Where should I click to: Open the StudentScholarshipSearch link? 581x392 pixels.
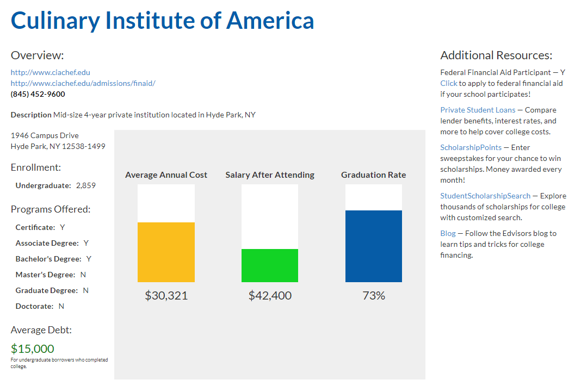[485, 196]
